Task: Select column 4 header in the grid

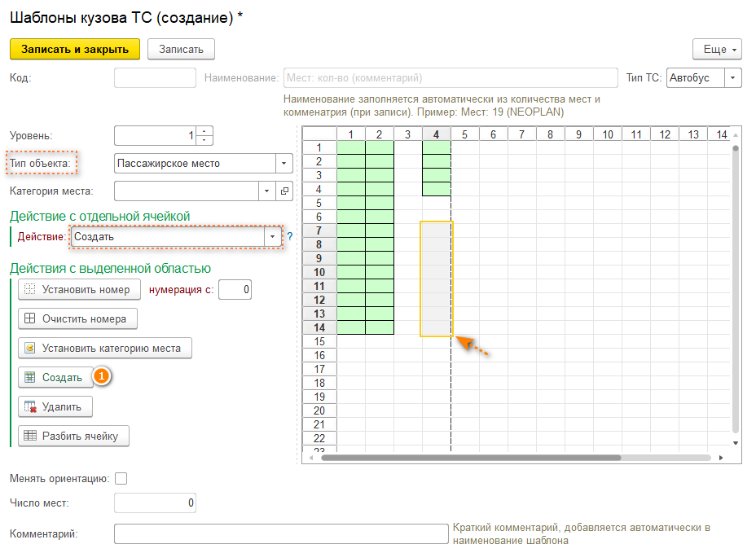Action: [x=436, y=134]
